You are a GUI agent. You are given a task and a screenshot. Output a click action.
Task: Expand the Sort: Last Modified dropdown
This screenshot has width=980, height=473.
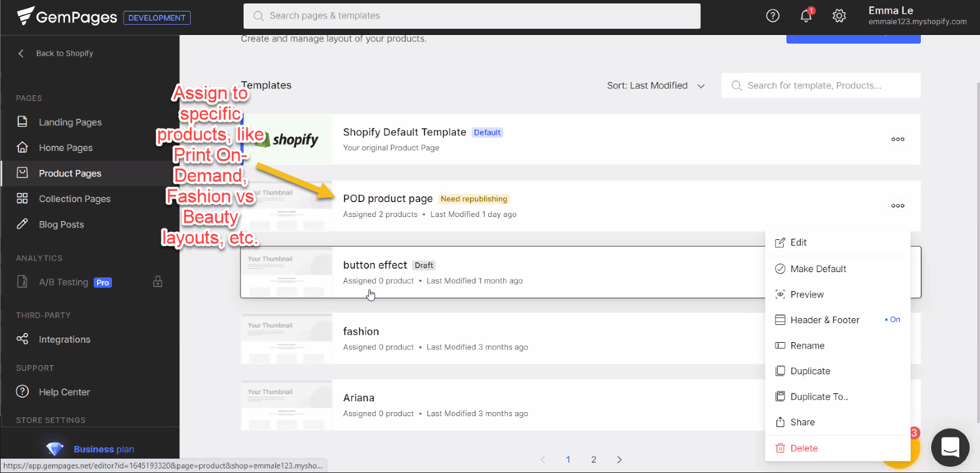656,86
